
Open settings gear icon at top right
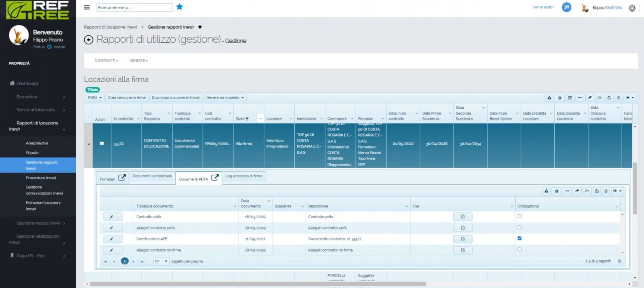pos(632,8)
